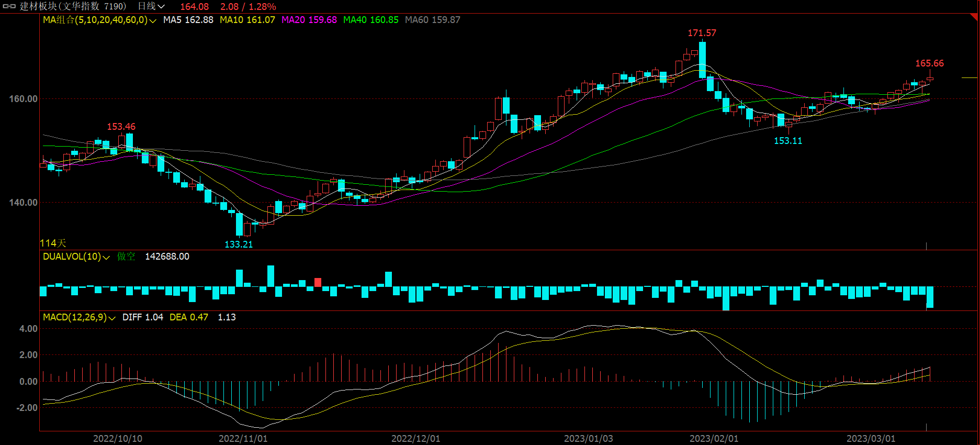Click the link icon beside 建材板块 title
This screenshot has height=445, width=980.
[x=9, y=7]
